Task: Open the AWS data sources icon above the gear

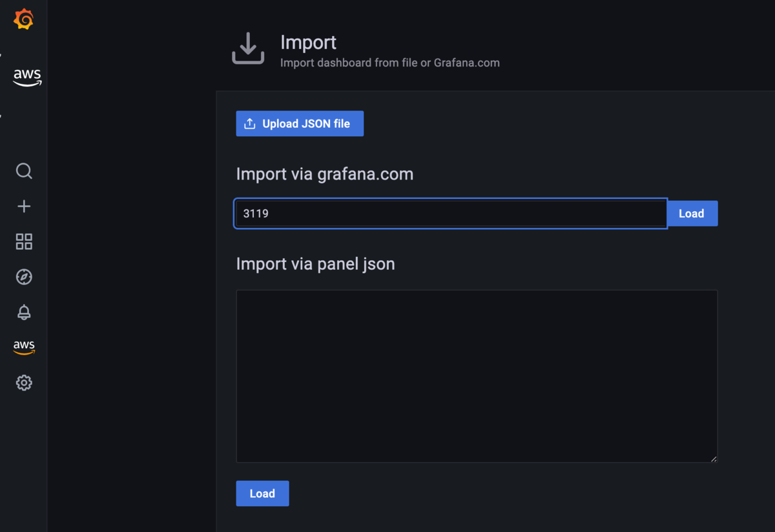Action: click(24, 347)
